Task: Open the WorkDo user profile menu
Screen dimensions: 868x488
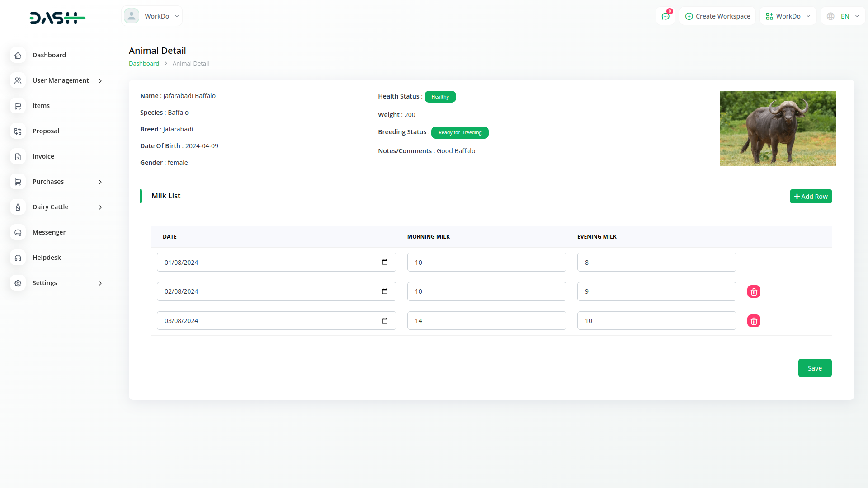Action: (152, 16)
